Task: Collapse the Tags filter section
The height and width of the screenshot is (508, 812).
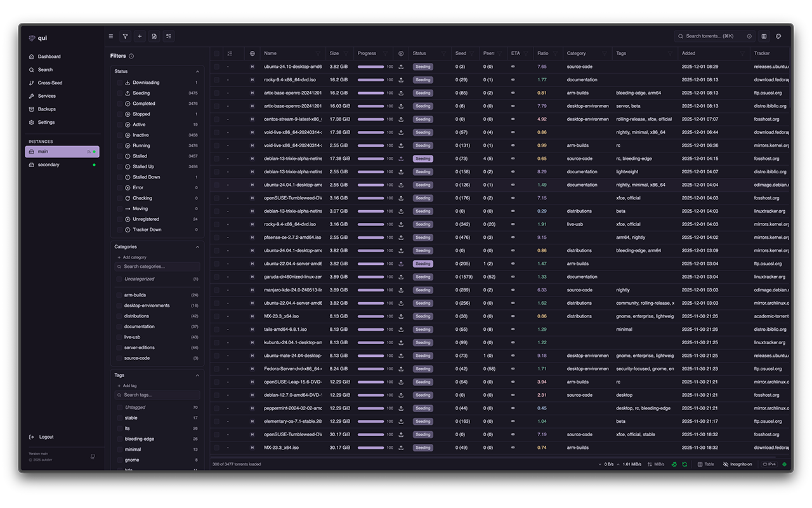Action: pos(197,375)
